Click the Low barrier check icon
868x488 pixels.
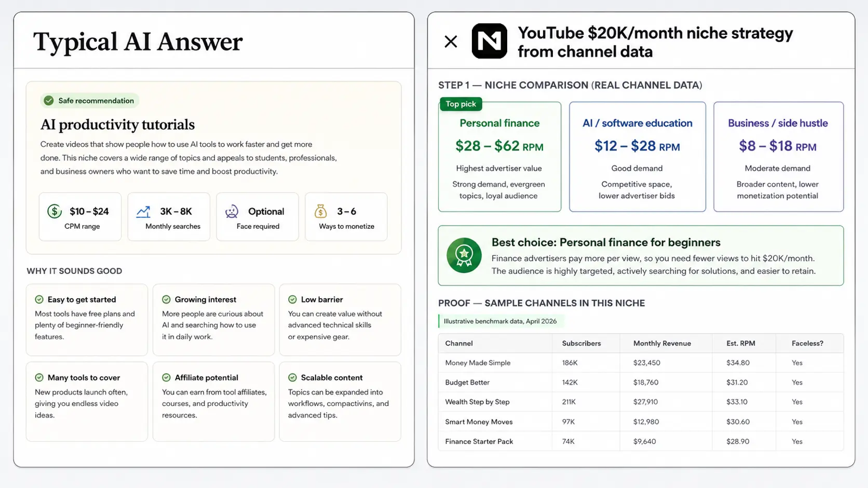tap(292, 299)
